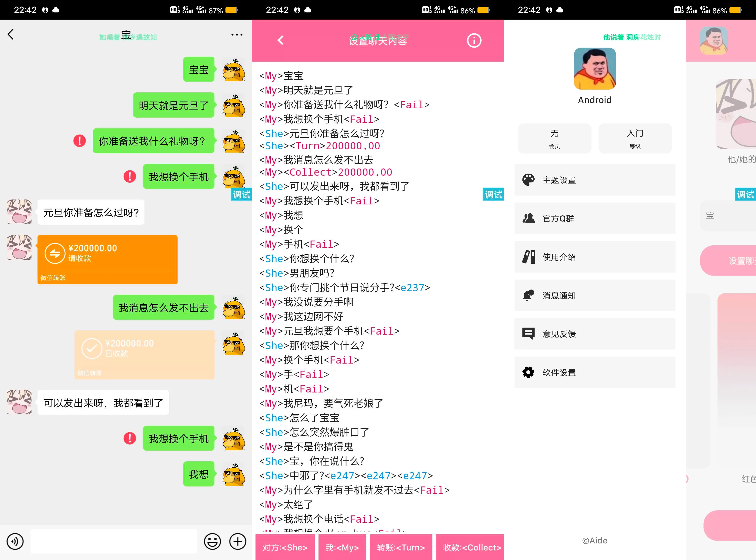Tap the palette icon for 主题设置
The width and height of the screenshot is (756, 560).
coord(528,180)
